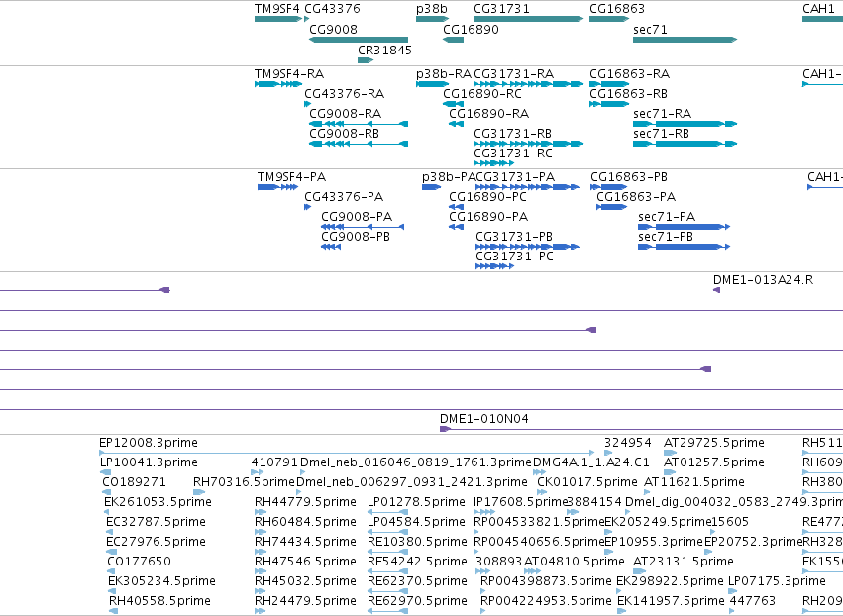The image size is (843, 616).
Task: Click transcript CG16890-RC
Action: coord(453,104)
